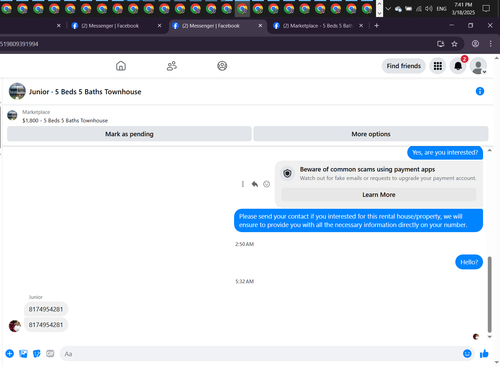Open the notifications bell

[458, 66]
